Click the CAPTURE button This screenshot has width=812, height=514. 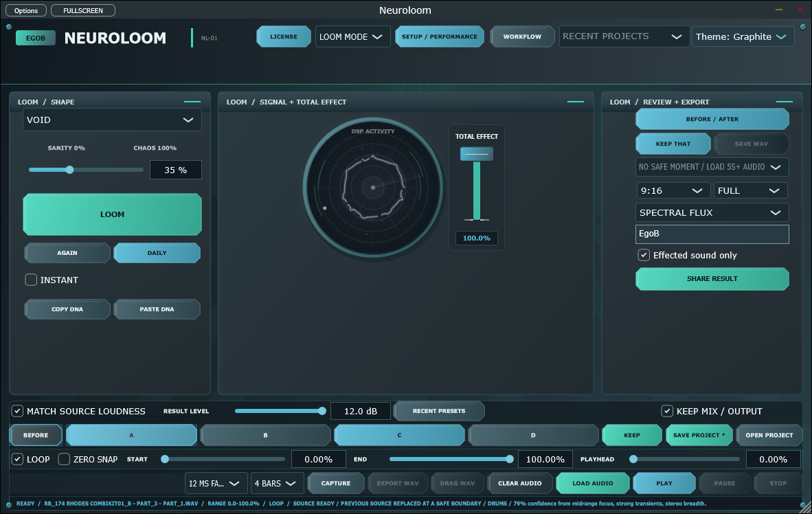coord(335,484)
